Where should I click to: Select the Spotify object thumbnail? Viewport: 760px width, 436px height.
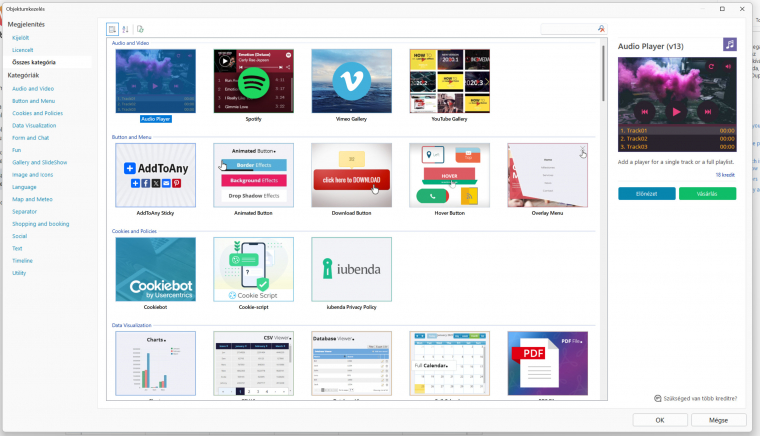click(253, 81)
